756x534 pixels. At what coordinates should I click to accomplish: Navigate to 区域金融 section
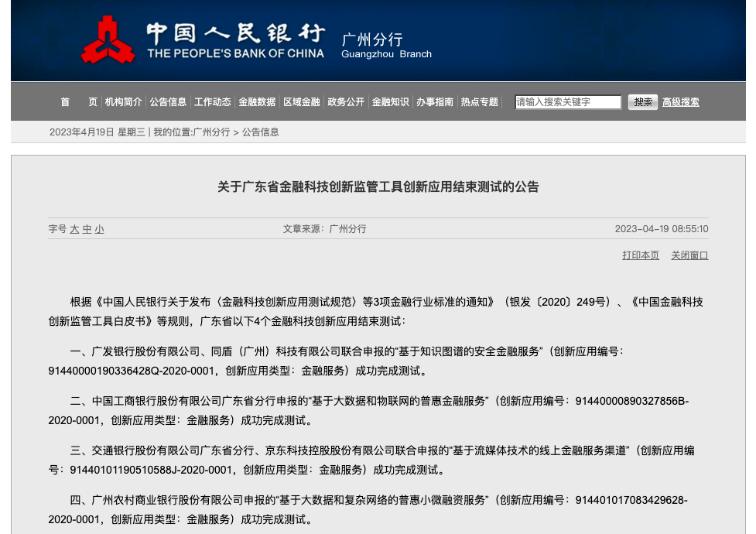pyautogui.click(x=301, y=102)
